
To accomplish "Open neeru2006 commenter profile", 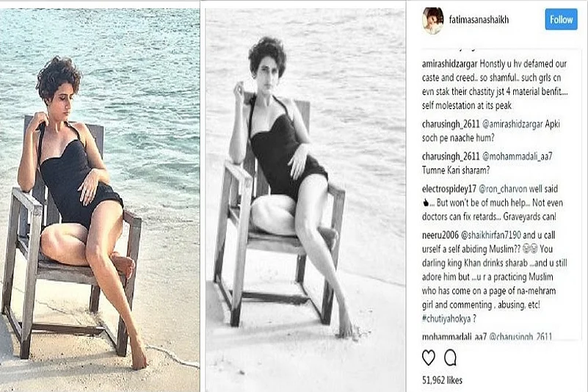I will [440, 235].
